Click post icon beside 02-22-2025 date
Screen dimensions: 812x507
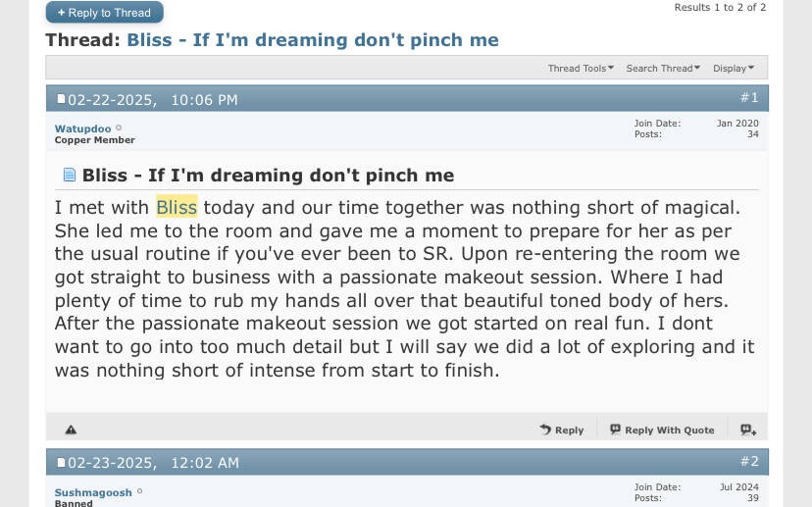tap(61, 99)
